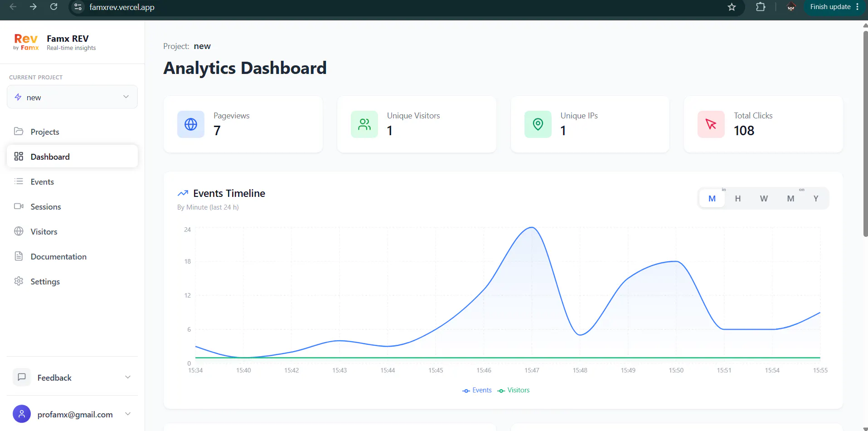Click the 15:34 label on the x-axis
The image size is (868, 431).
point(195,370)
